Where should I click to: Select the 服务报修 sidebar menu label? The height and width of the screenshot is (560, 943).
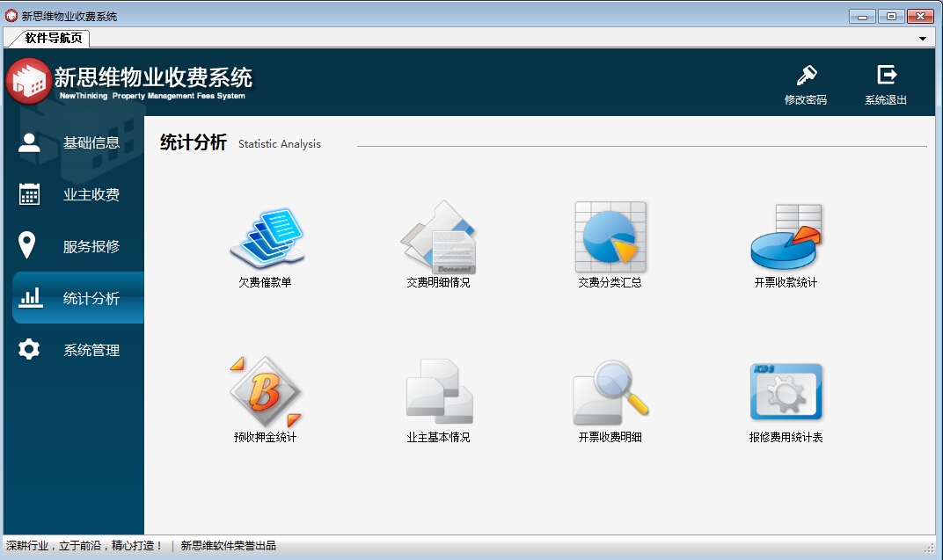pyautogui.click(x=91, y=246)
